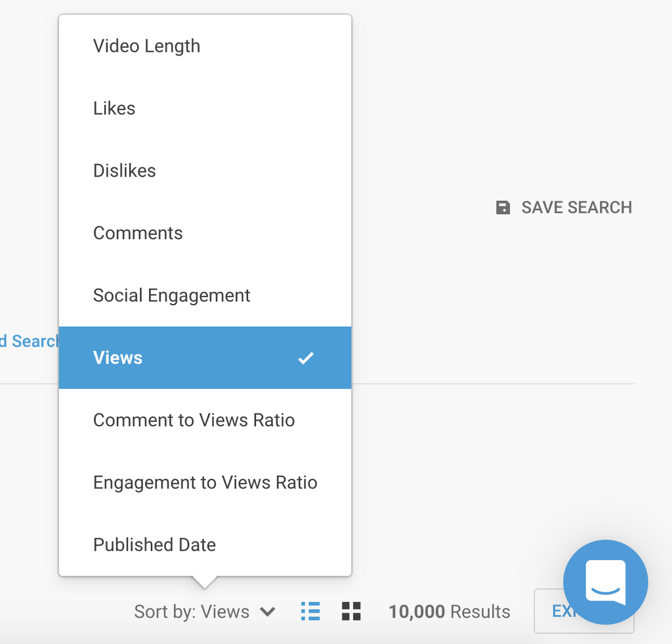The width and height of the screenshot is (672, 644).
Task: Select the Video Length sort option
Action: [146, 46]
